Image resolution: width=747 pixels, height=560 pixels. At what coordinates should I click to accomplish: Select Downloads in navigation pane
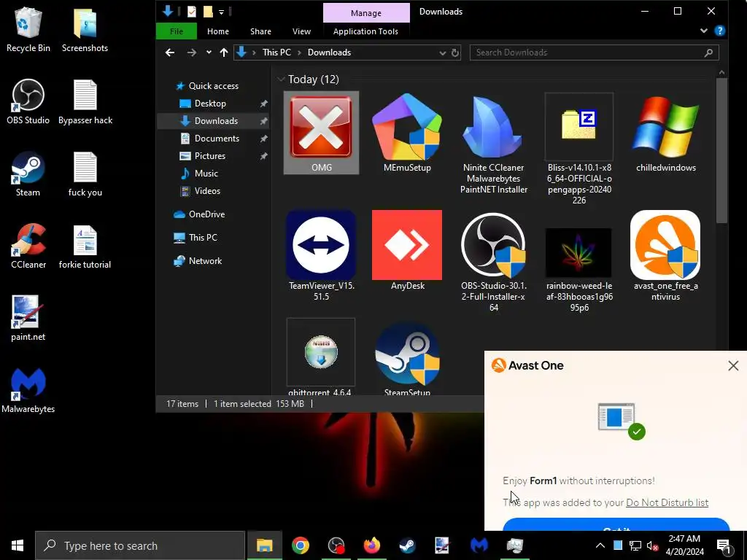216,121
